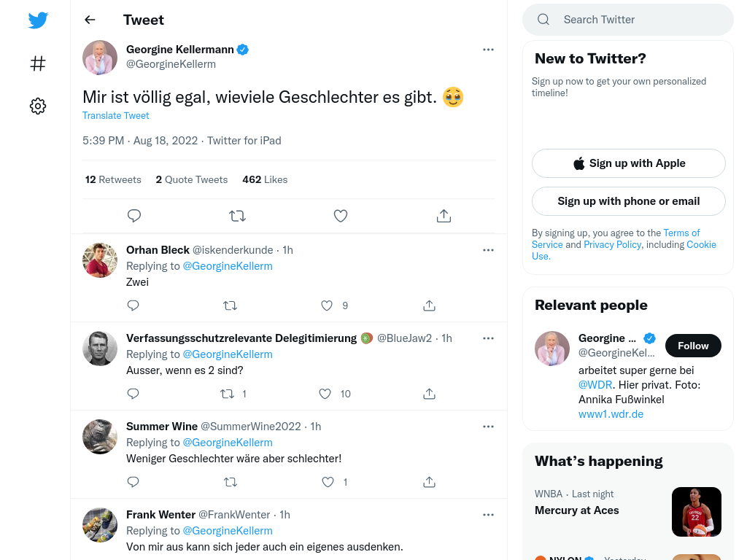This screenshot has height=560, width=747.
Task: Follow Georgine Kellermann in Relevant people
Action: click(693, 346)
